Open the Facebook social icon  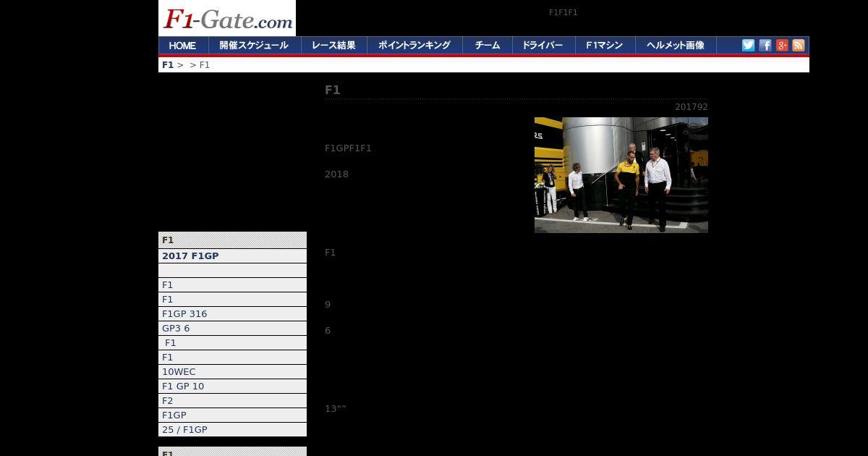[x=765, y=45]
